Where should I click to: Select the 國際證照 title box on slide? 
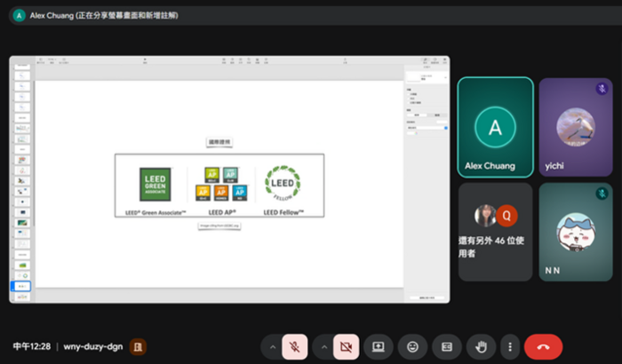click(x=219, y=142)
